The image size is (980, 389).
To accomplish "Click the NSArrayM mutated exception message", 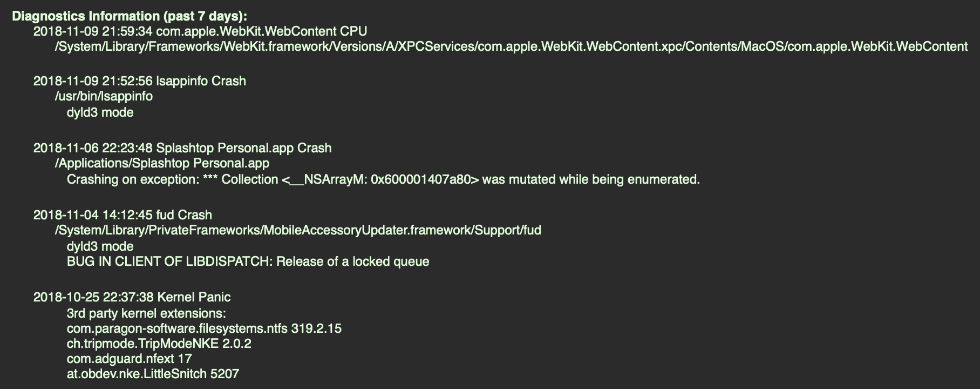I will coord(383,179).
